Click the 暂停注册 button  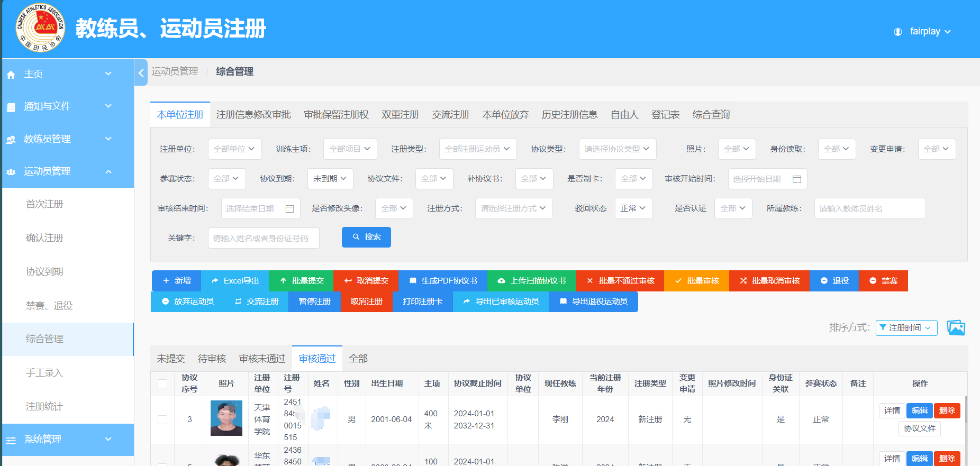tap(314, 301)
